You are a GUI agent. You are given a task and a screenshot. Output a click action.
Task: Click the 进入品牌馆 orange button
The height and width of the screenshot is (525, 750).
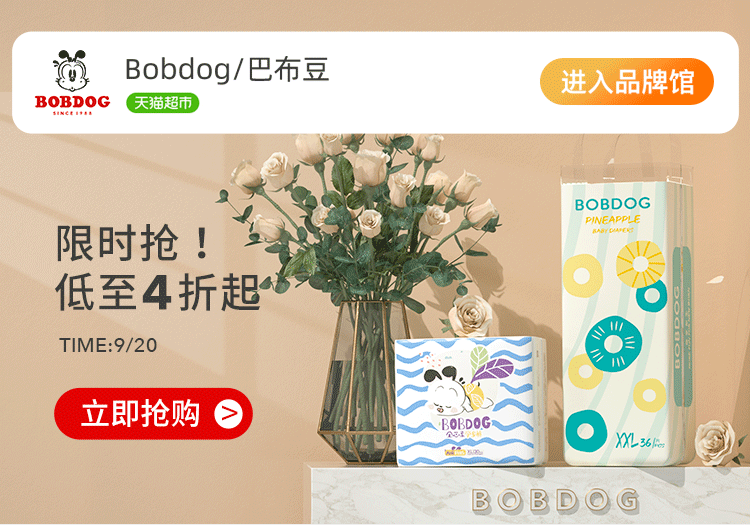click(x=627, y=82)
